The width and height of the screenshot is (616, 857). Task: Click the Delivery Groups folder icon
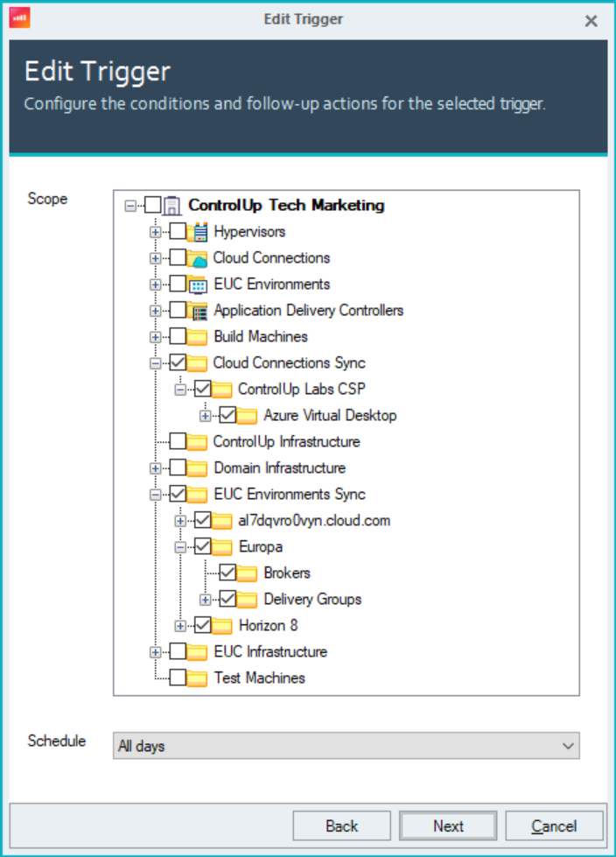point(248,599)
